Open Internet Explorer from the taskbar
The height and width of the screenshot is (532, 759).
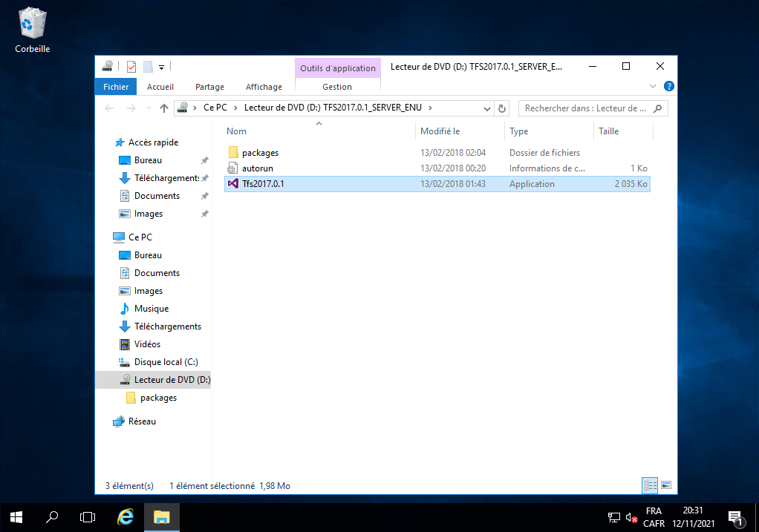tap(127, 516)
